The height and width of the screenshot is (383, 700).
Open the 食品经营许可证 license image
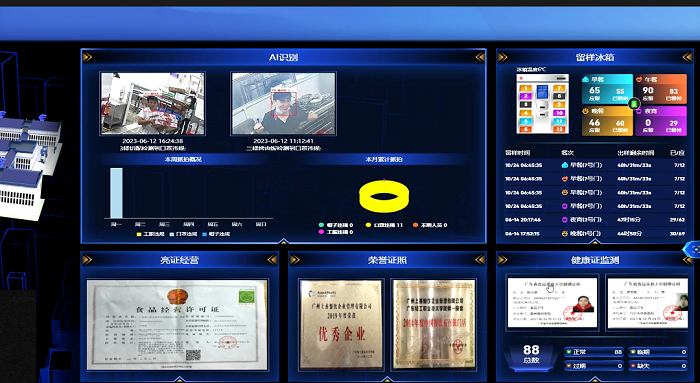coord(177,325)
